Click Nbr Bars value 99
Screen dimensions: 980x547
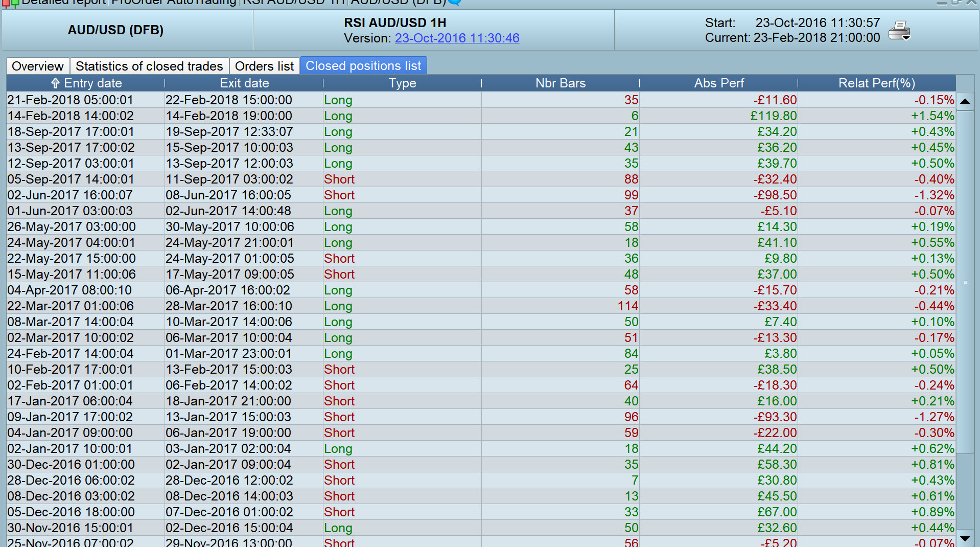point(632,195)
